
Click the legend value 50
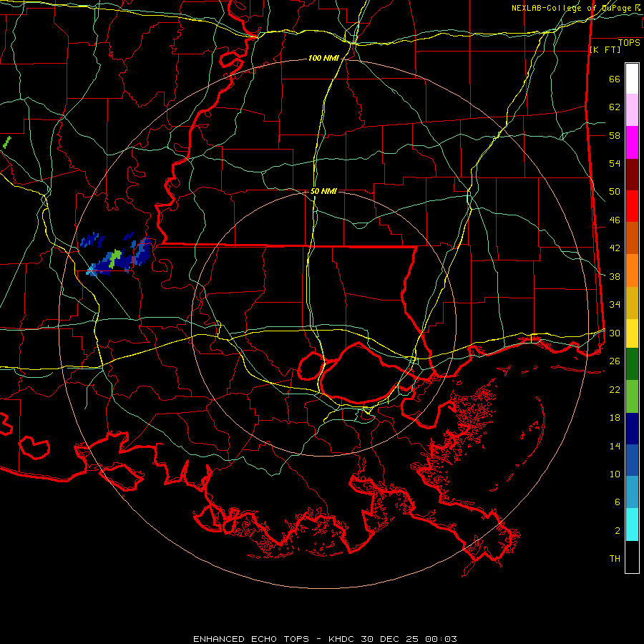pyautogui.click(x=615, y=192)
